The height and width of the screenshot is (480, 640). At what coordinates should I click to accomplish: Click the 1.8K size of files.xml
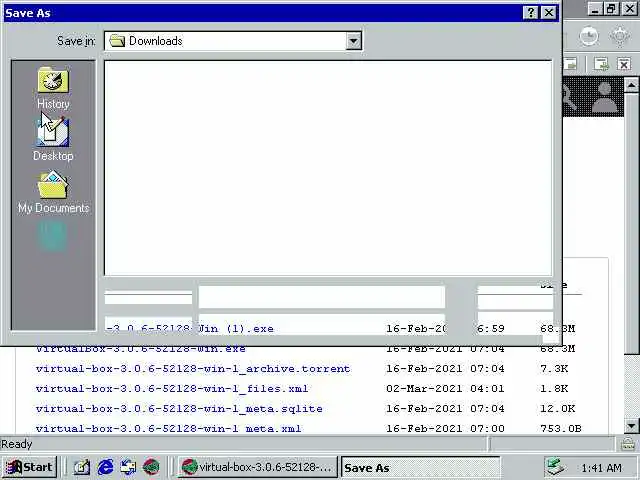(x=554, y=389)
